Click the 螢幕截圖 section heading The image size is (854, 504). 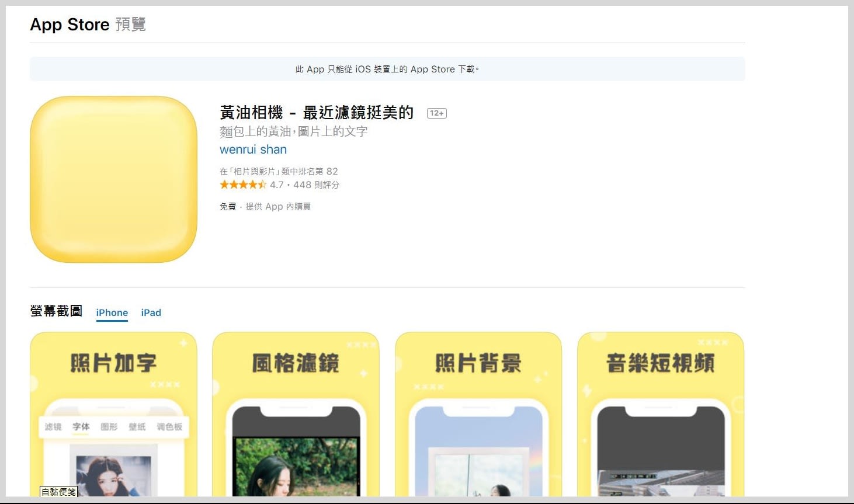(x=56, y=311)
